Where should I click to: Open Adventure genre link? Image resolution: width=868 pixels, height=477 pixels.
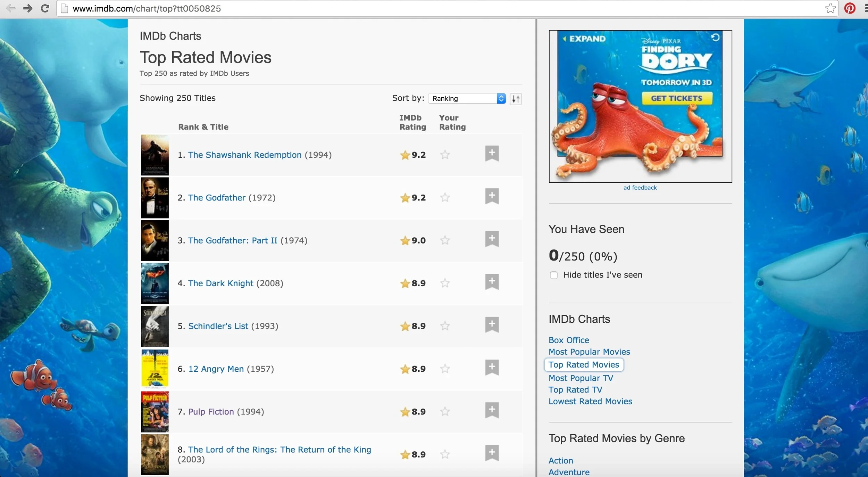569,472
